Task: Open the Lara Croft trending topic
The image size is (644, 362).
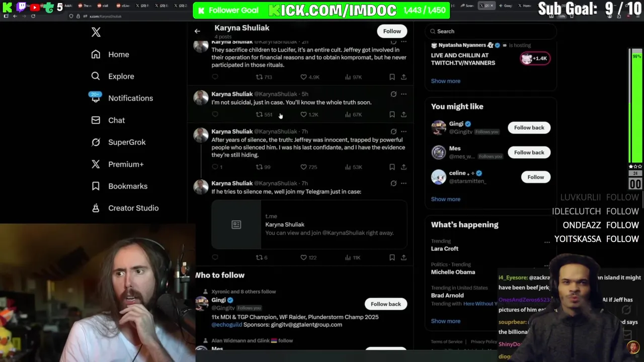Action: pyautogui.click(x=445, y=249)
